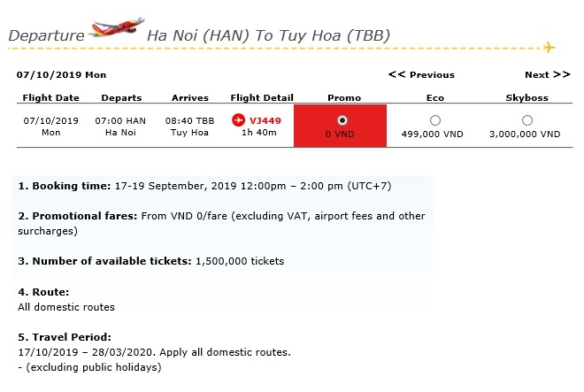Click the Flight Detail column header
Screen dimensions: 584x392
(x=262, y=97)
